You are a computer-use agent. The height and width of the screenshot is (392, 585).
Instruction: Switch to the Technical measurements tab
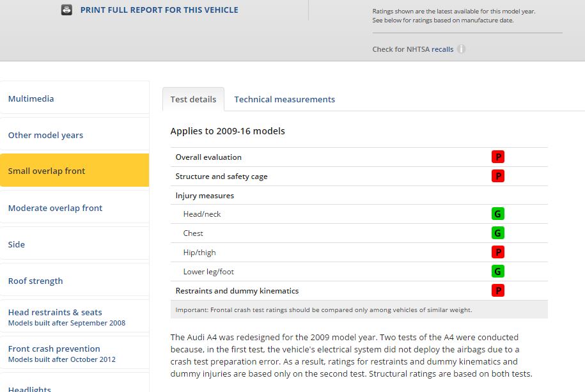click(285, 99)
